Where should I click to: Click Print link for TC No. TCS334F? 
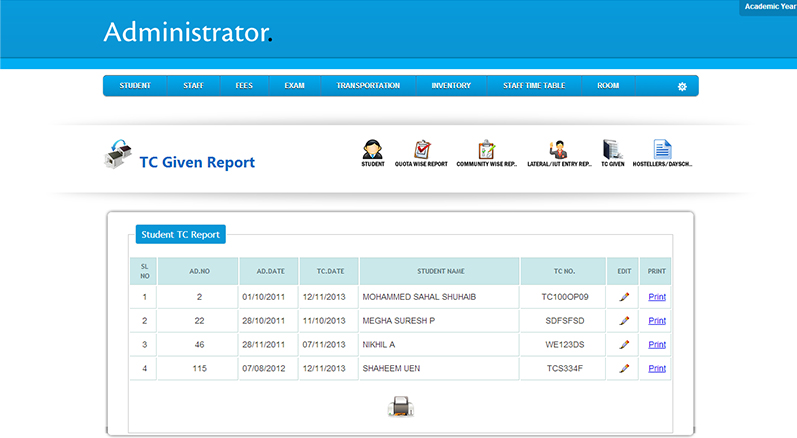657,369
